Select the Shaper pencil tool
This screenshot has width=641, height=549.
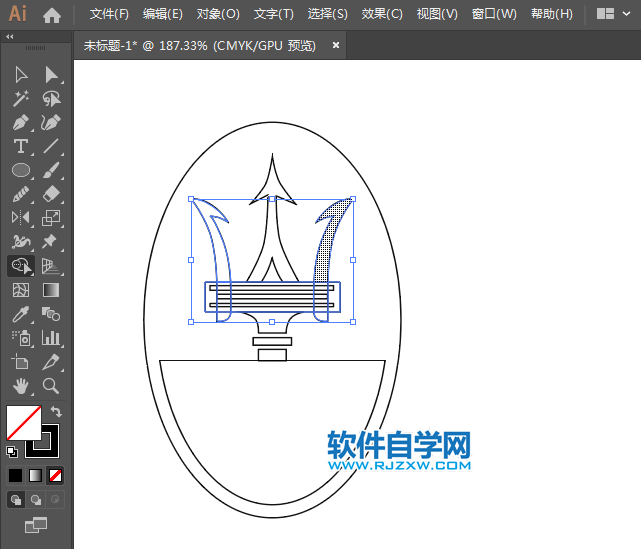(x=21, y=194)
